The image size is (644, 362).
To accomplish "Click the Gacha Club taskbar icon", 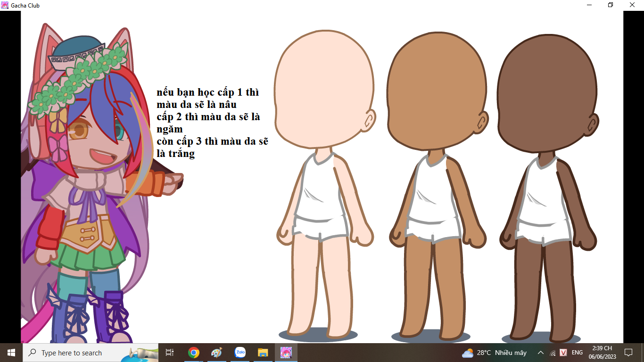I will point(286,353).
